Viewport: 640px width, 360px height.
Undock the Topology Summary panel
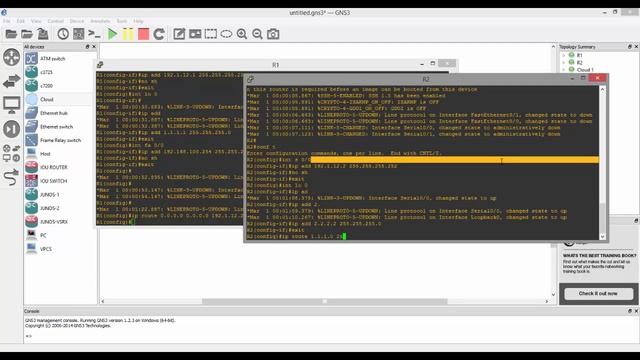click(x=629, y=47)
